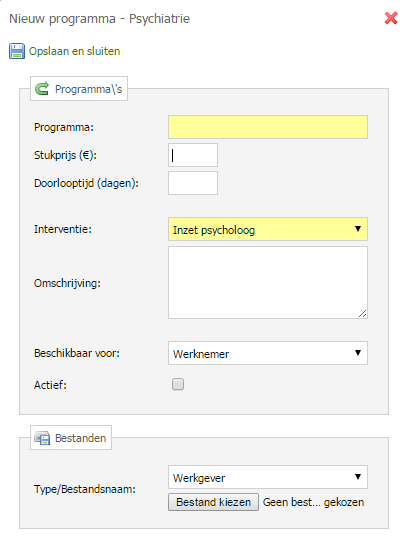Click the 'Geen best... gekozen' file label

coord(314,502)
